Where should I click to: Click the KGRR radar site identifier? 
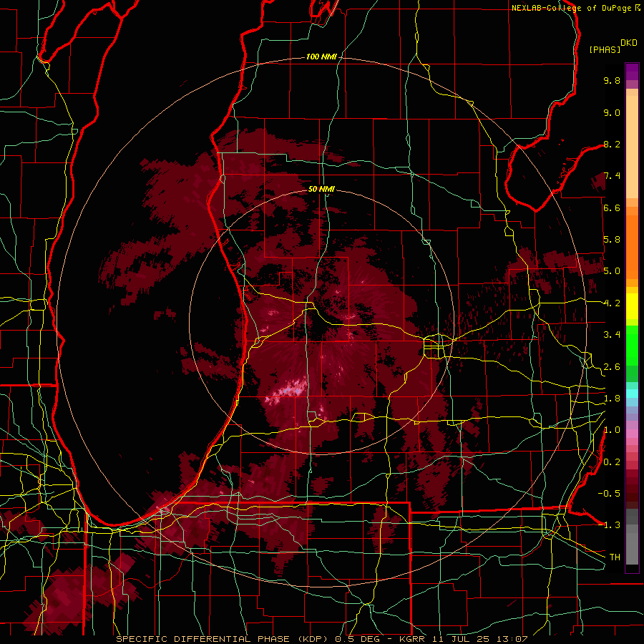pos(413,639)
